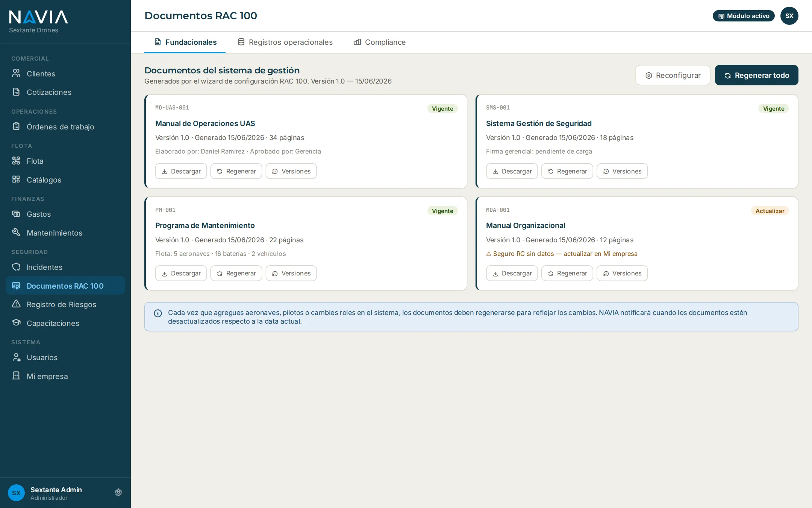
Task: Switch to the Compliance tab
Action: point(380,42)
